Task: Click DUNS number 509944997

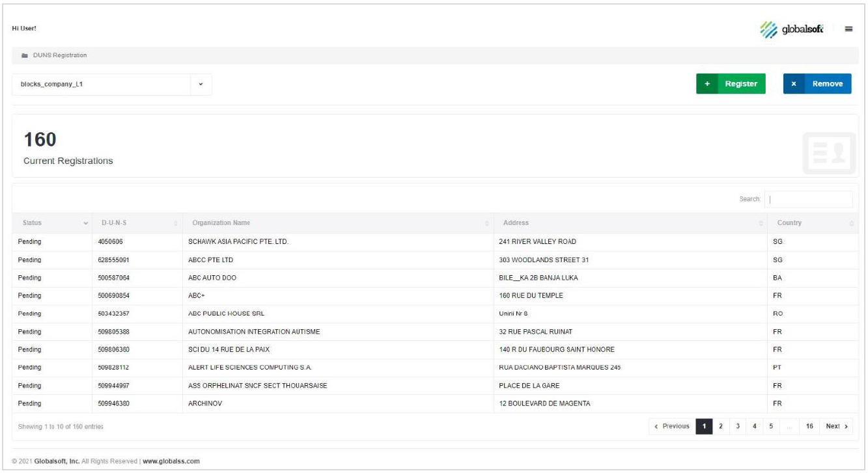Action: pos(113,386)
